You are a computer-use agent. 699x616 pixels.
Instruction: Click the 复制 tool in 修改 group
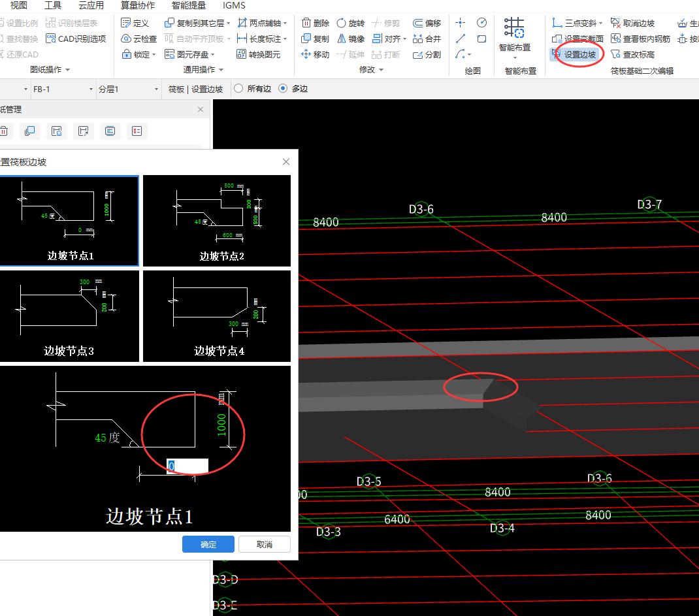pos(316,39)
